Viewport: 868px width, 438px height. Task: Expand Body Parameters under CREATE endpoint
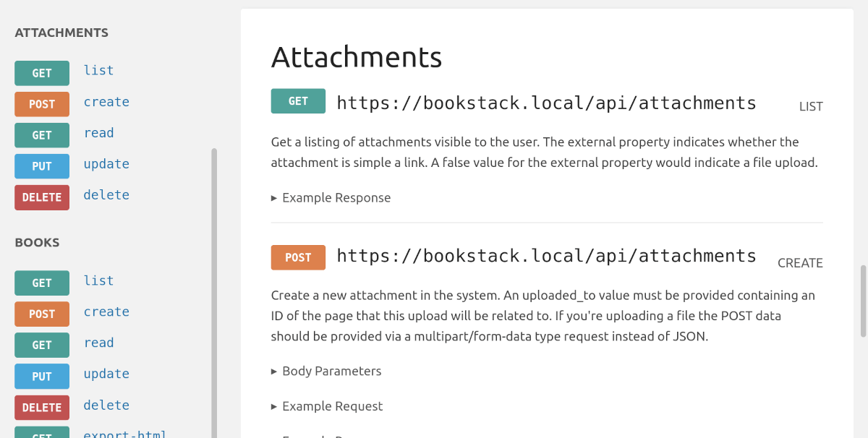pos(326,372)
